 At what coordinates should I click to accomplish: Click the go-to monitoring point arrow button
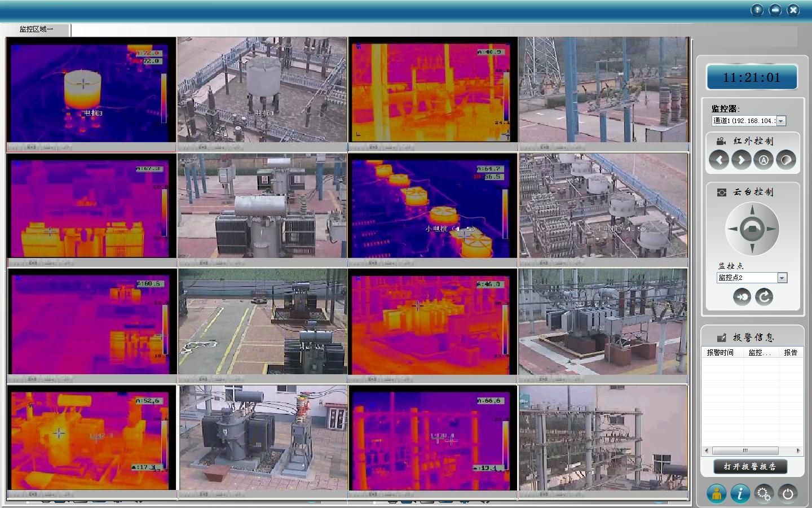(x=742, y=297)
